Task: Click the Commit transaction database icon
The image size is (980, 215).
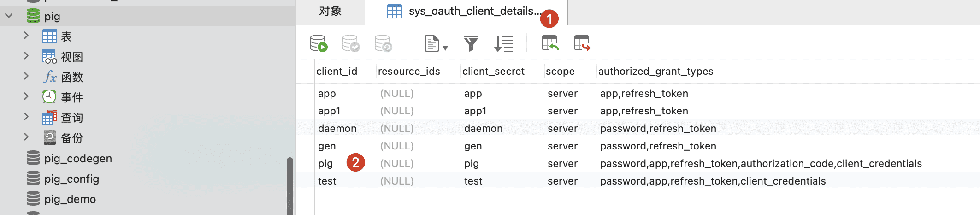Action: coord(351,43)
